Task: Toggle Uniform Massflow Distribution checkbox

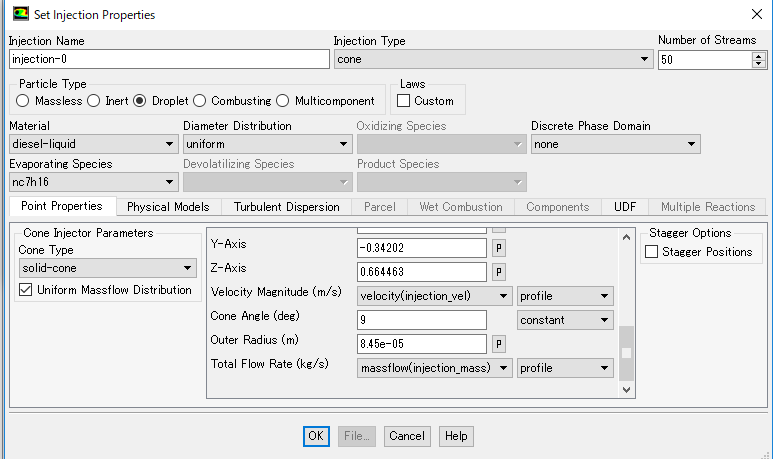Action: 26,289
